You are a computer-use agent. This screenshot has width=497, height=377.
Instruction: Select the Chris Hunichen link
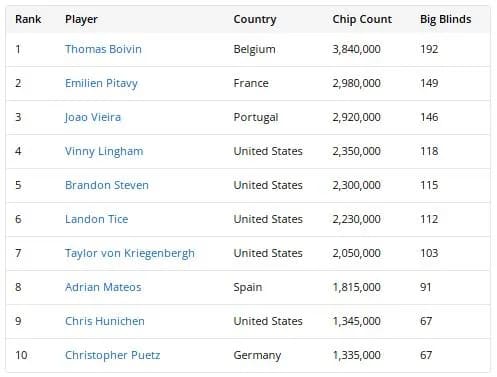pyautogui.click(x=105, y=321)
